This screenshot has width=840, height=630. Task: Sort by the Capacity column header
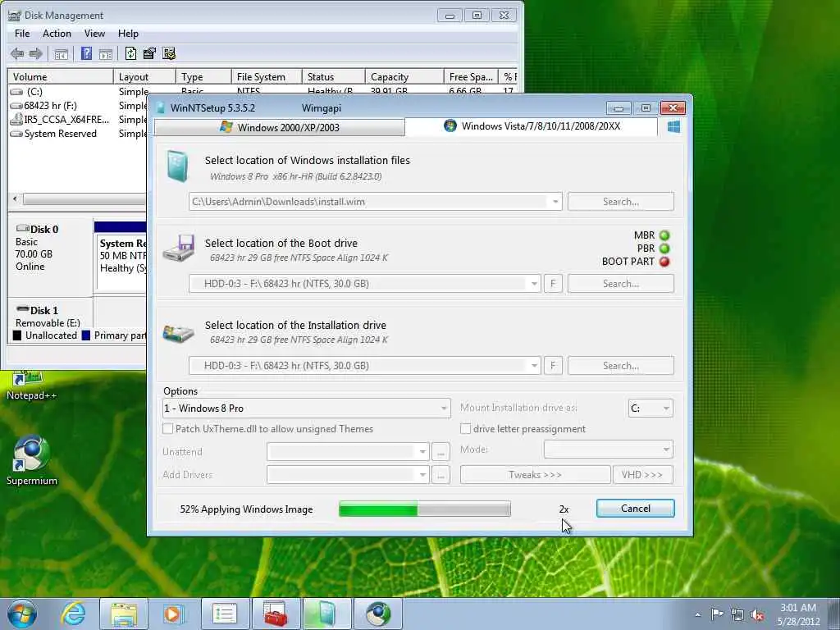tap(404, 76)
